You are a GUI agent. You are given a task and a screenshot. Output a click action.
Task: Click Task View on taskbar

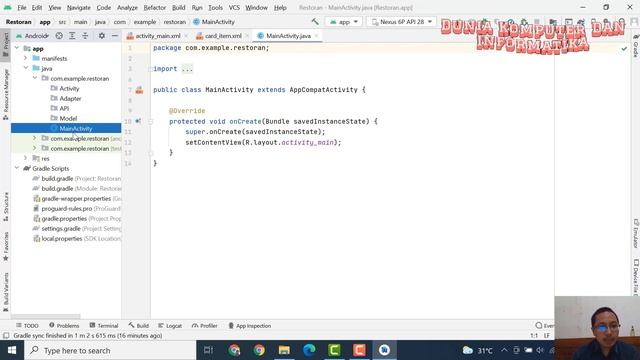tap(208, 350)
